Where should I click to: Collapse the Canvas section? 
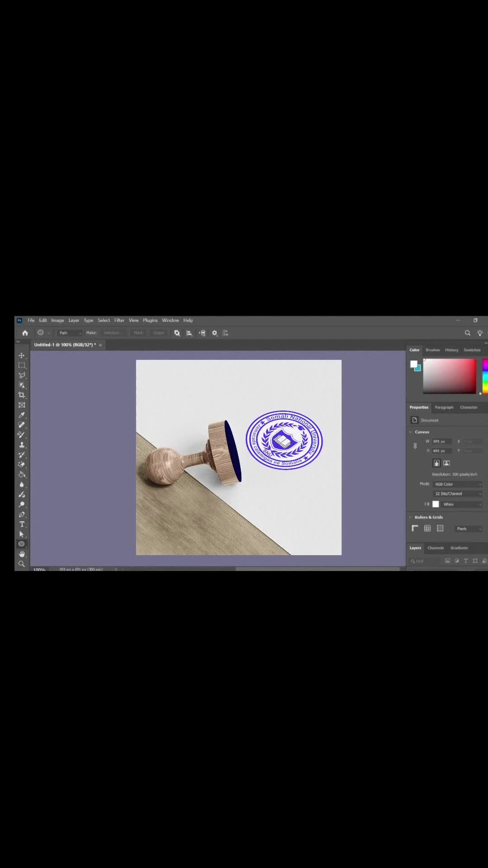411,432
